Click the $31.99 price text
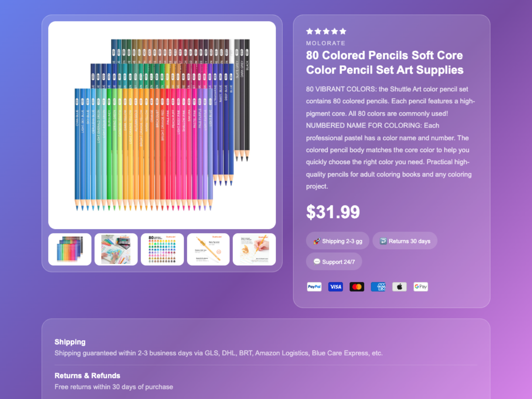The width and height of the screenshot is (532, 399). coord(332,212)
